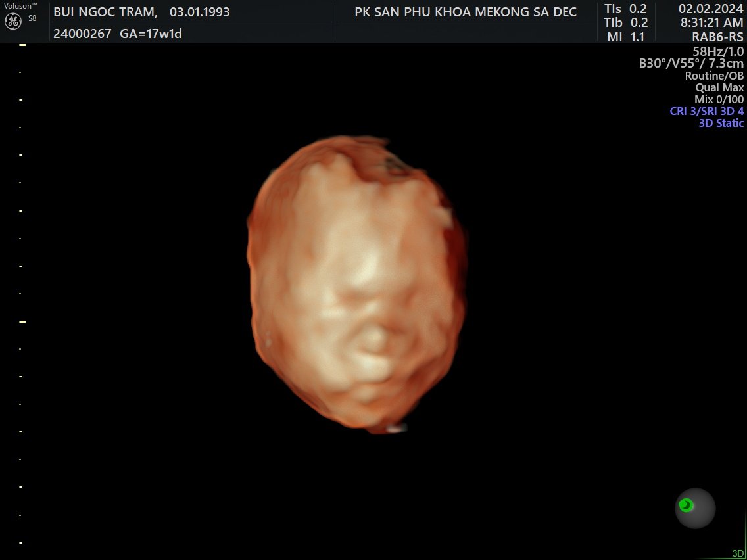Click clinic name PK SAN PHU KHOA MEKONG
The height and width of the screenshot is (560, 747).
[x=465, y=12]
